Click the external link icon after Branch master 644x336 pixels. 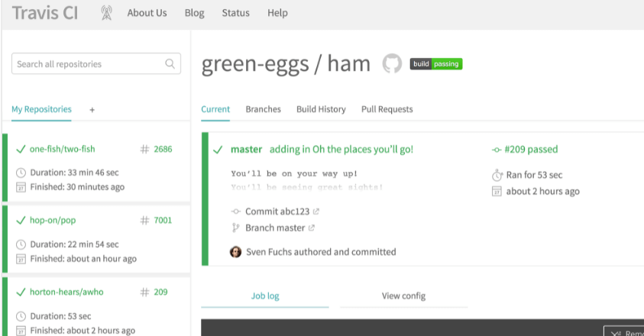click(x=312, y=228)
